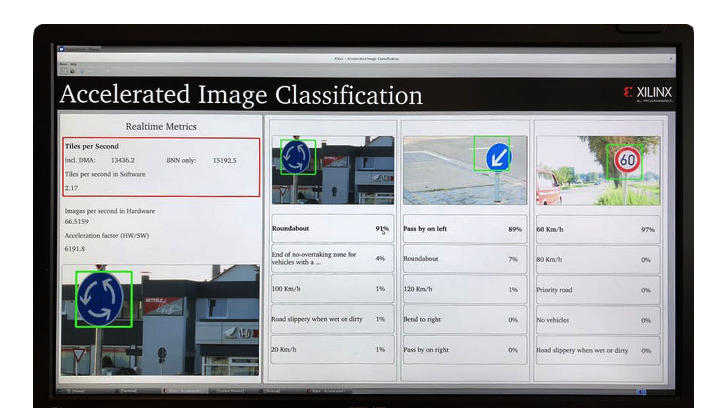Click the Images per second in Hardware label
The height and width of the screenshot is (408, 726).
coord(110,211)
